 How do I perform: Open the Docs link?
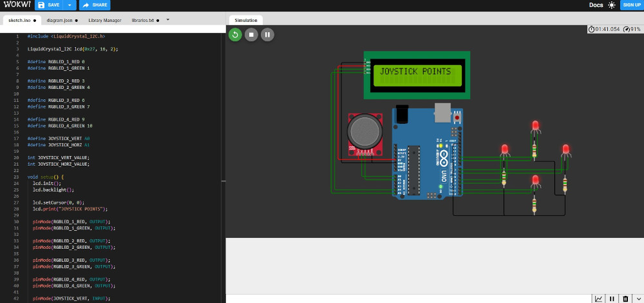(596, 5)
